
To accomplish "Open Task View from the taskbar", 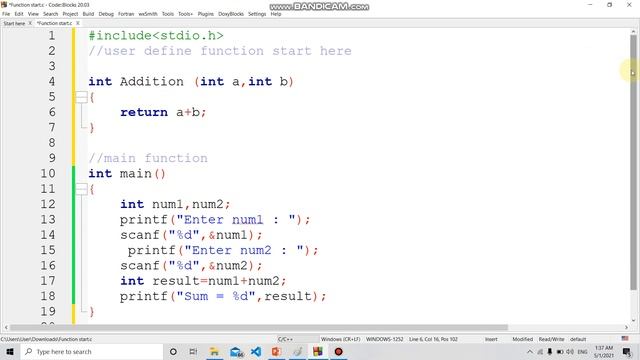I will click(193, 351).
